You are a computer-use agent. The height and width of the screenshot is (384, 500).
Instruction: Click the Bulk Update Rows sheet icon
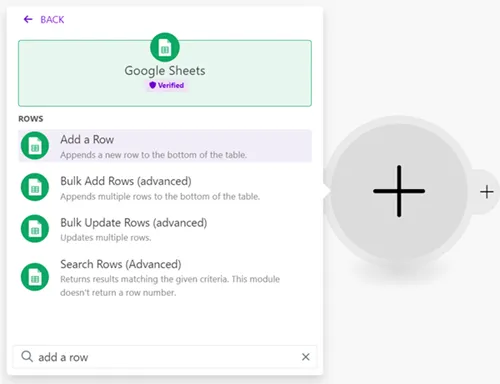pos(35,229)
